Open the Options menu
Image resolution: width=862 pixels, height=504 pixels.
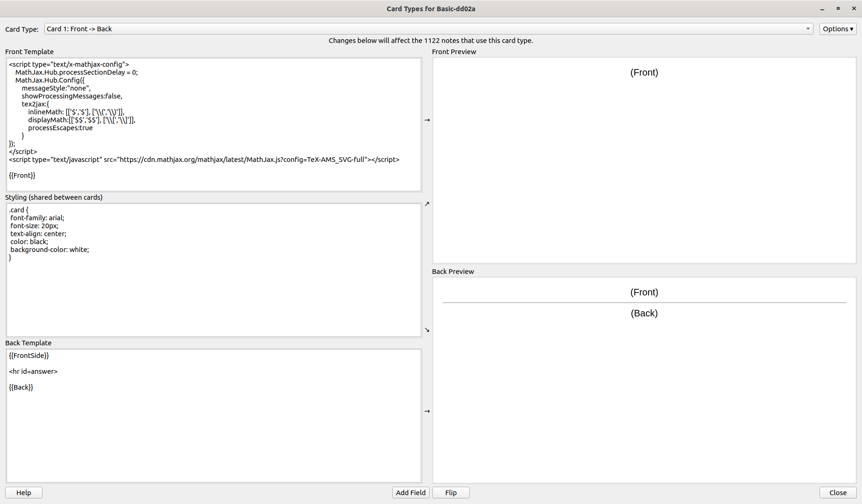[837, 28]
